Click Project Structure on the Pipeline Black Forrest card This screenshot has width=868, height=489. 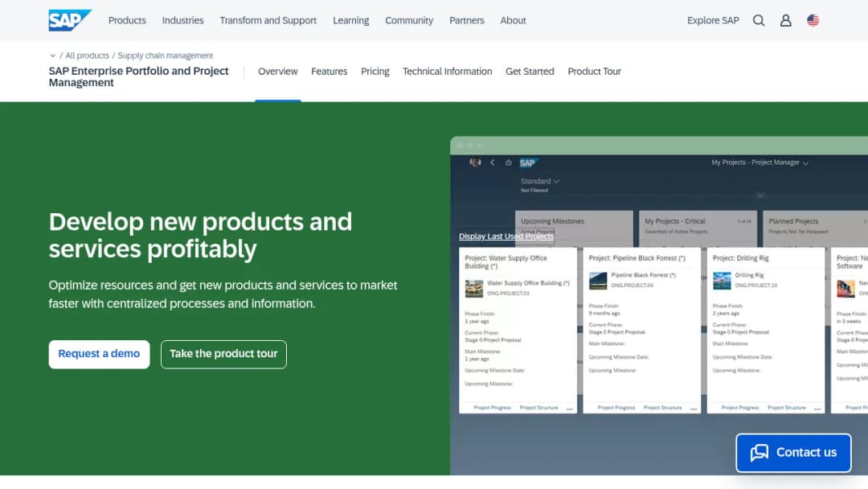click(x=662, y=408)
